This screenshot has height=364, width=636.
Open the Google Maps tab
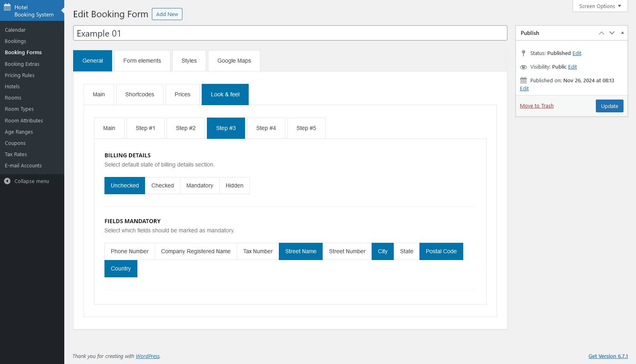(234, 61)
